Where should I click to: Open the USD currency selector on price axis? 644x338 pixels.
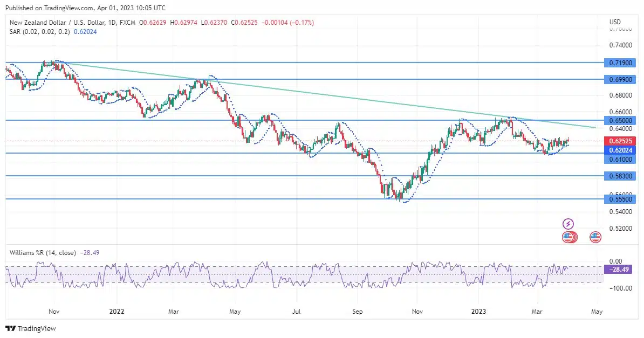[x=615, y=22]
